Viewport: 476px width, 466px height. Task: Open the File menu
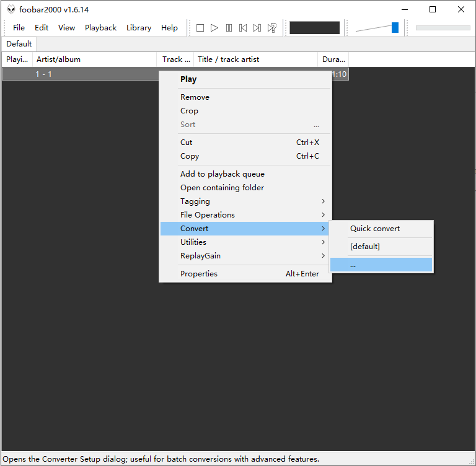[19, 28]
